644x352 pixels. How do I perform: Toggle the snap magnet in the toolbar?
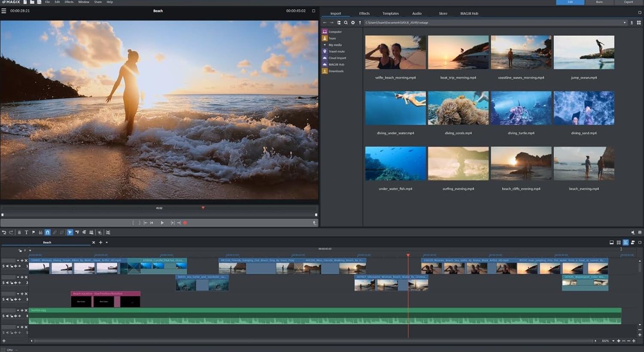(x=47, y=232)
